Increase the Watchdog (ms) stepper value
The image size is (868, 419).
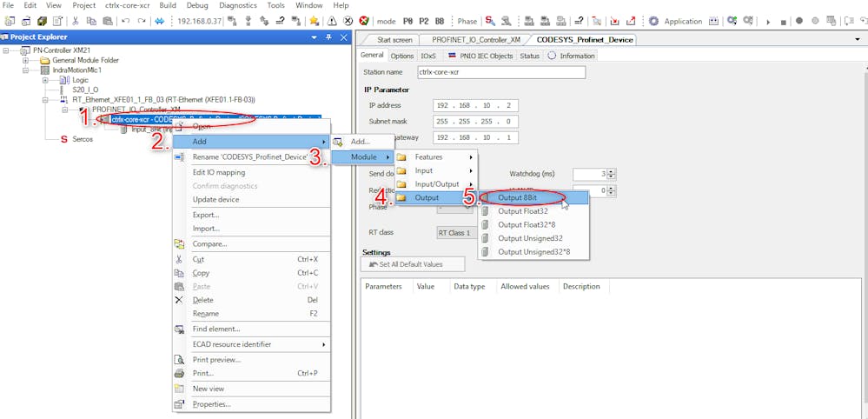[x=611, y=171]
